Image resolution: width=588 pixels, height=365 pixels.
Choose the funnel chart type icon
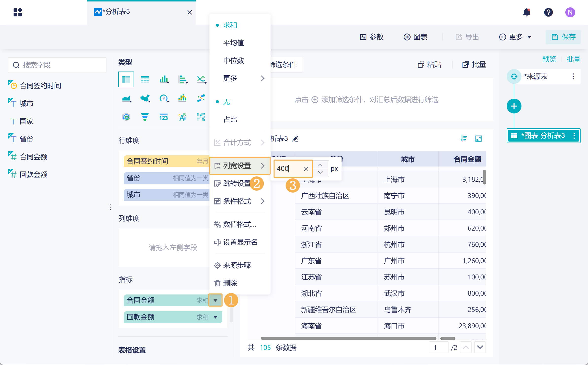[145, 117]
